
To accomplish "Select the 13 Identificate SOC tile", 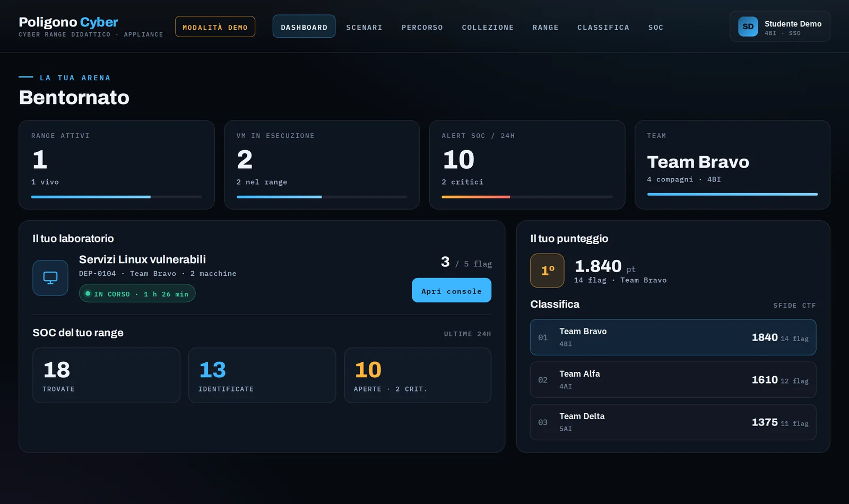I will coord(262,375).
